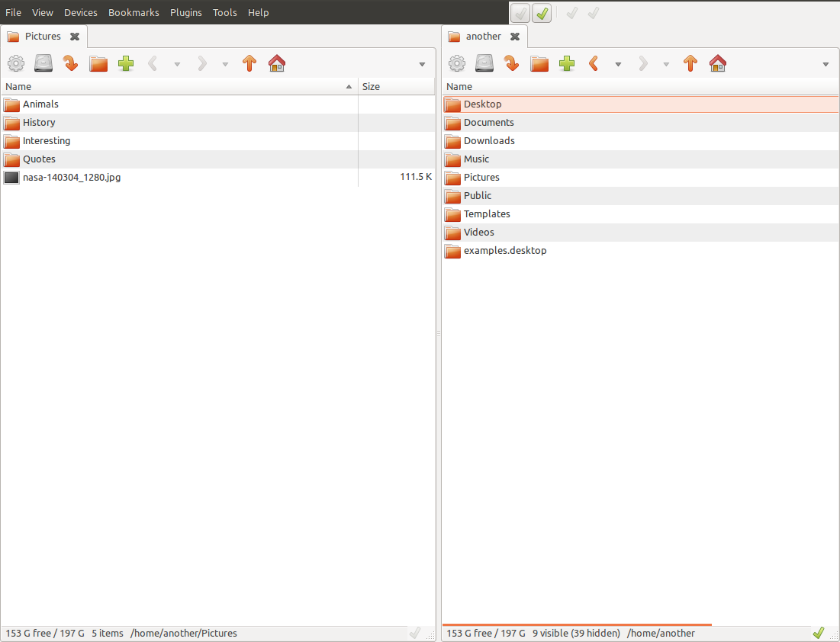Toggle the third panel checkmark at top
Viewport: 840px width, 642px height.
point(571,13)
